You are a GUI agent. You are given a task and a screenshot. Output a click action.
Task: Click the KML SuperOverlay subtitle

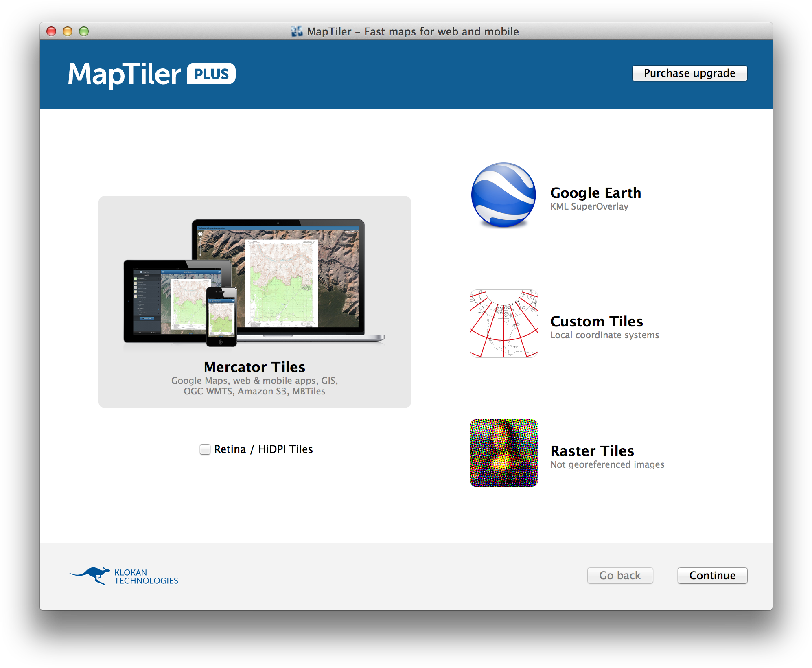589,206
